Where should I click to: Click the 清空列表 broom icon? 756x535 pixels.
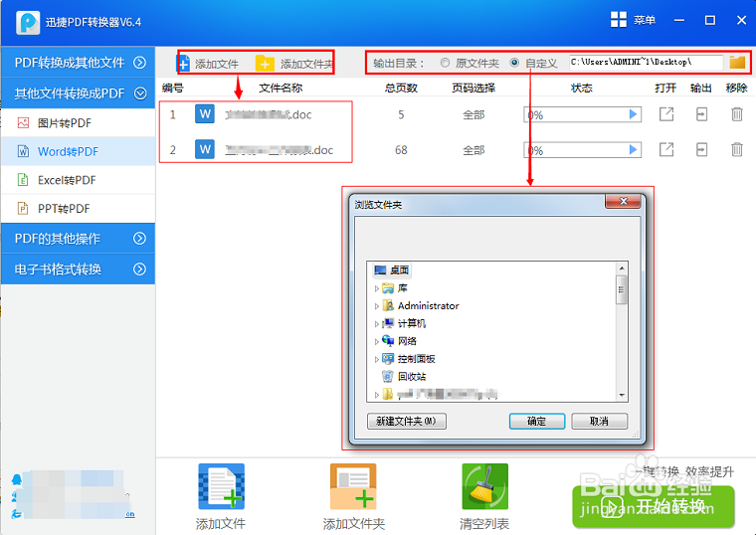[484, 486]
